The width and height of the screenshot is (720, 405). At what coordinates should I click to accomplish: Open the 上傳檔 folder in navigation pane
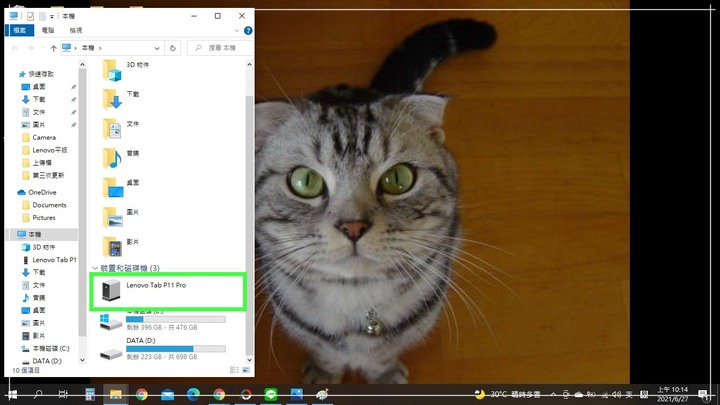pos(42,163)
